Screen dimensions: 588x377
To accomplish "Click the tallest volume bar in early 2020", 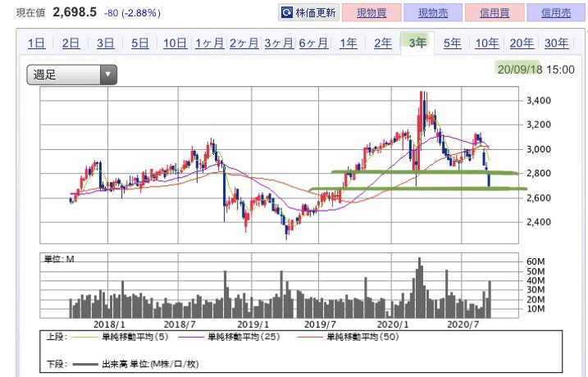I will click(x=419, y=288).
